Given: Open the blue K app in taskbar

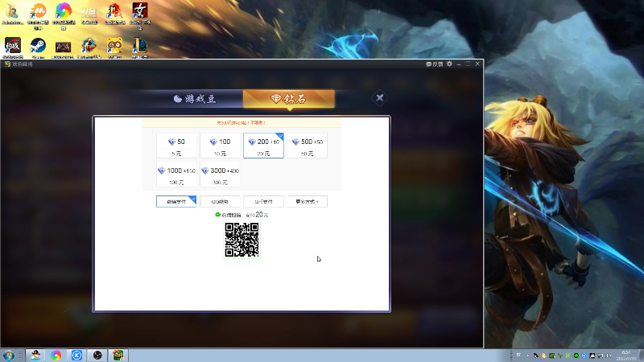Looking at the screenshot, I should 76,355.
